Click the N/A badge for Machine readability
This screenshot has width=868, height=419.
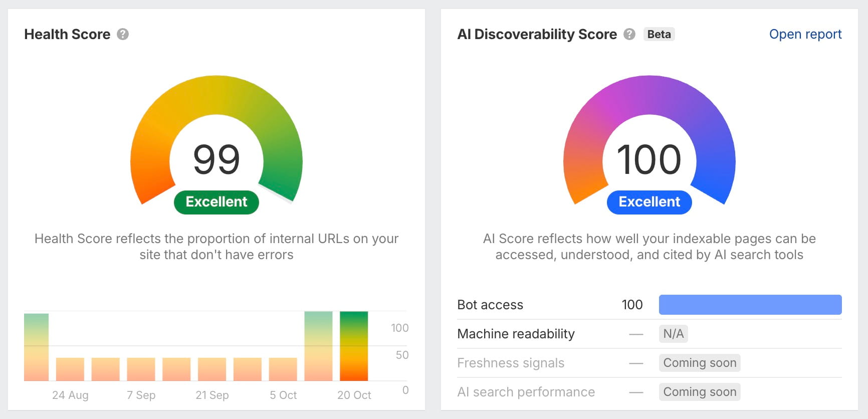coord(673,334)
